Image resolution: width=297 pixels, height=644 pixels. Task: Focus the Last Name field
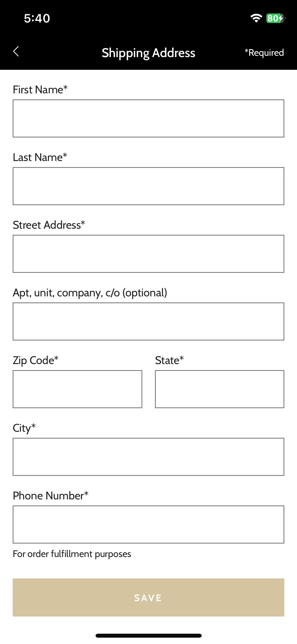tap(148, 186)
